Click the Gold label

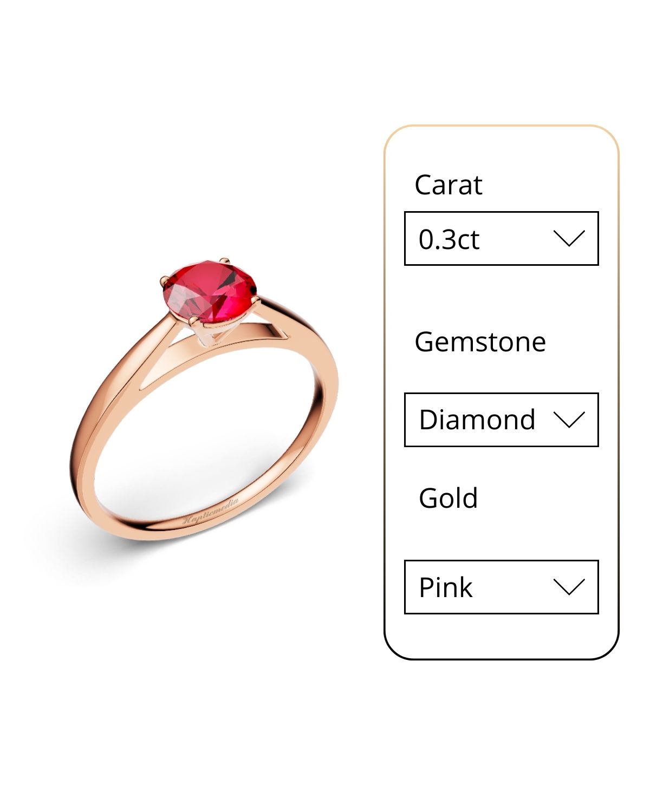448,498
